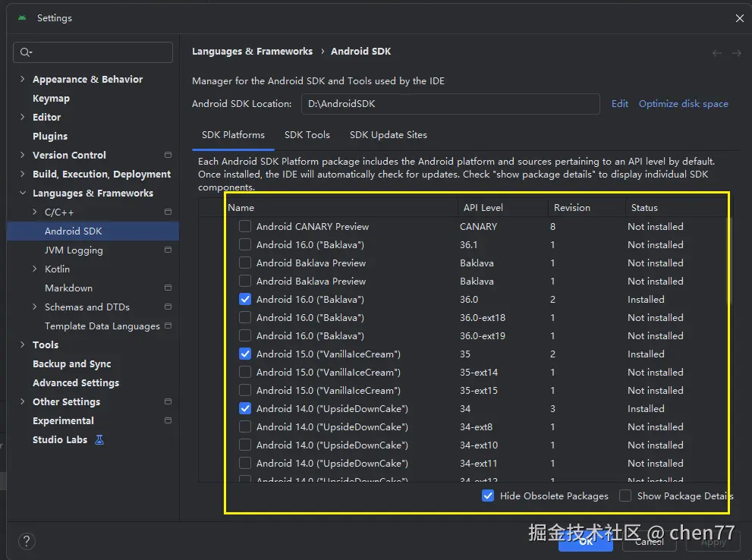Check Android 14.0 34-ext8 checkbox
The width and height of the screenshot is (752, 560).
click(245, 426)
